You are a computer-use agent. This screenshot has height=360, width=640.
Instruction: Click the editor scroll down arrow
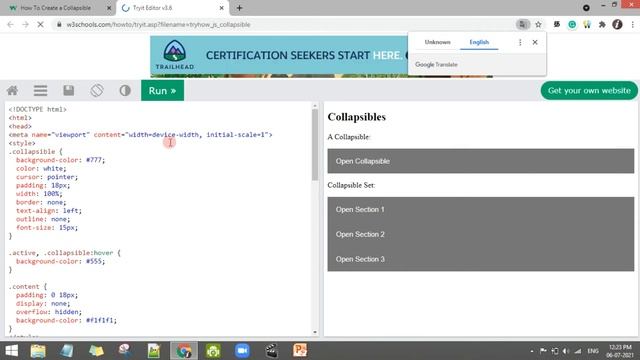click(315, 332)
